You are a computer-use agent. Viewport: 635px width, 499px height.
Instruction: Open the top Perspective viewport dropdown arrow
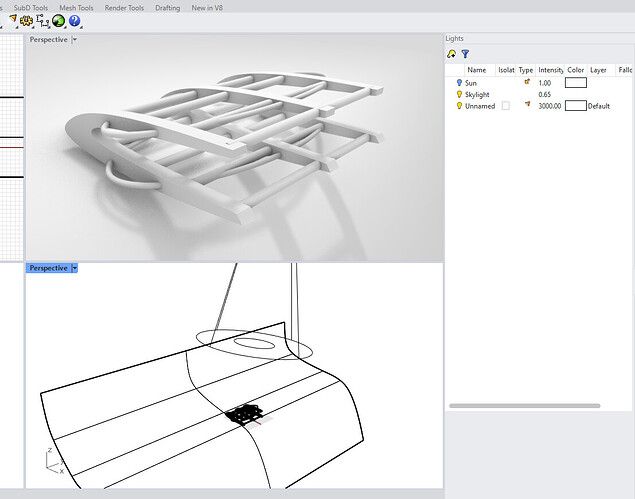point(75,40)
